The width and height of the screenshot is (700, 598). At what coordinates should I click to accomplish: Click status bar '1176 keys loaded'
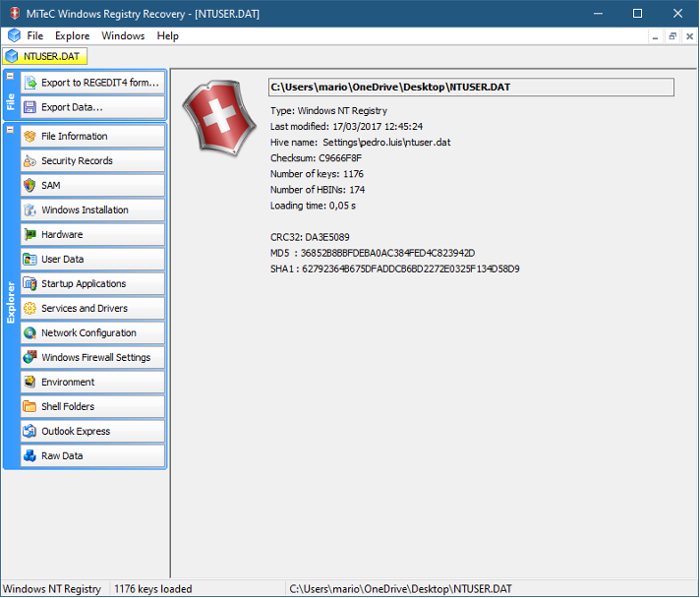coord(153,589)
